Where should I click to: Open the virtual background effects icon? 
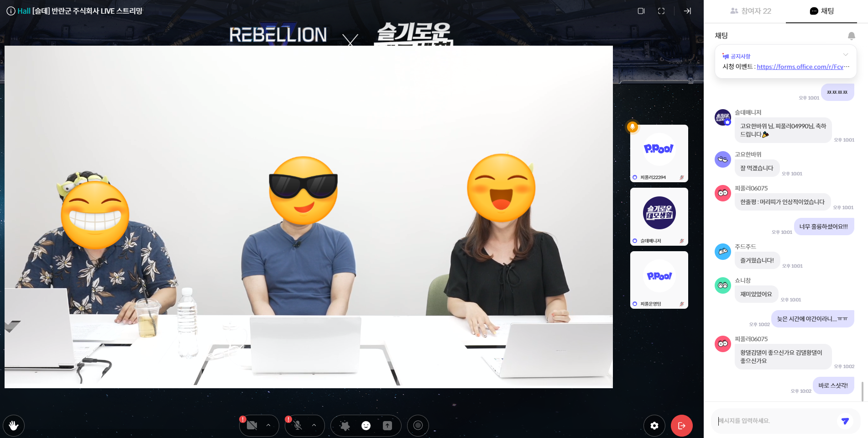tap(345, 426)
